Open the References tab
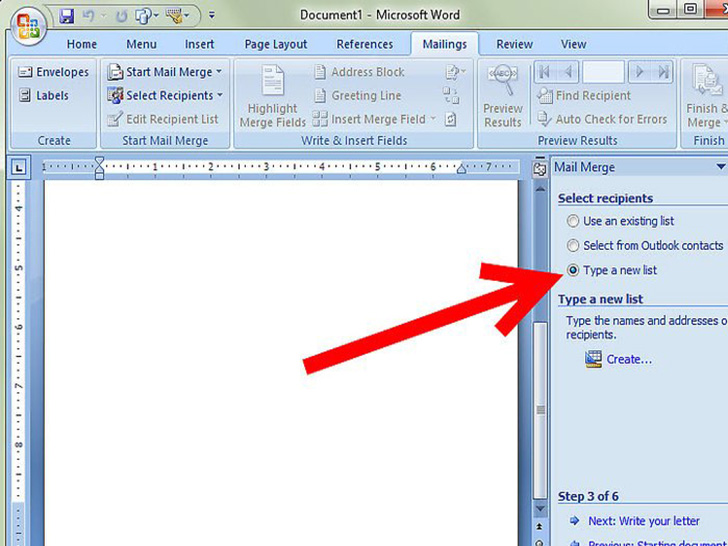The width and height of the screenshot is (728, 546). click(364, 44)
